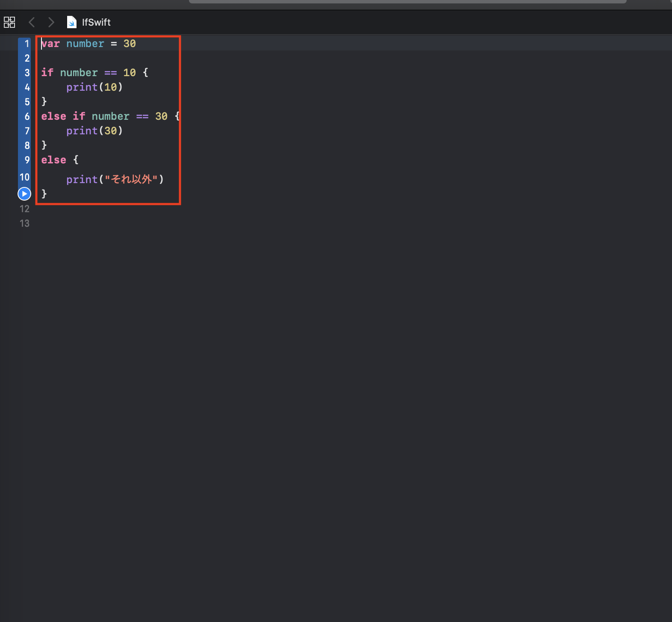Screen dimensions: 672x622
Task: Click the 'else' keyword on line 9
Action: tap(53, 160)
